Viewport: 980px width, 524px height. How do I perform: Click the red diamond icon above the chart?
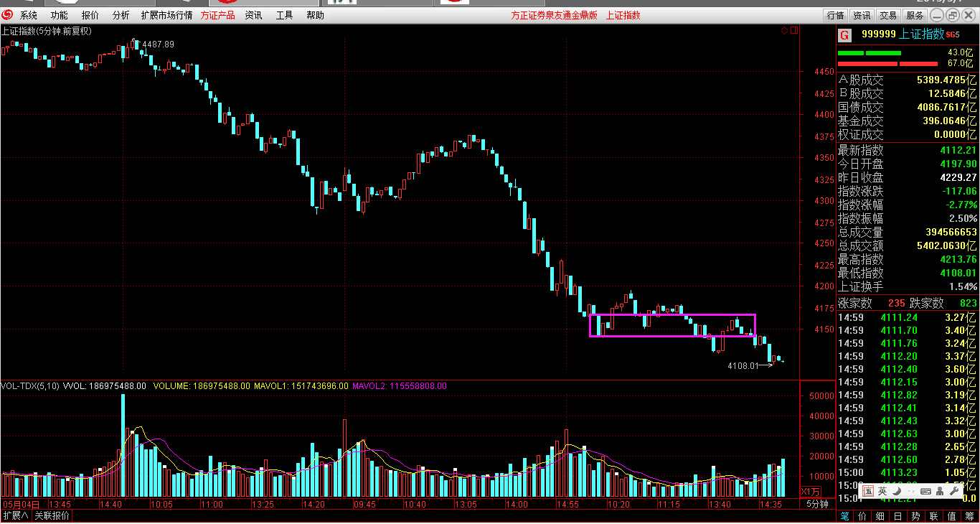coord(785,31)
